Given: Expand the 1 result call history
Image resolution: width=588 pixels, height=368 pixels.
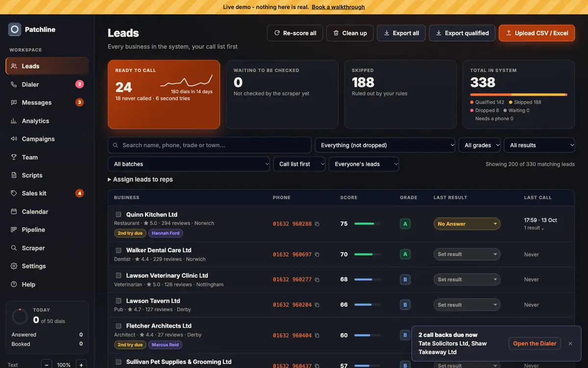Looking at the screenshot, I should click(x=534, y=228).
